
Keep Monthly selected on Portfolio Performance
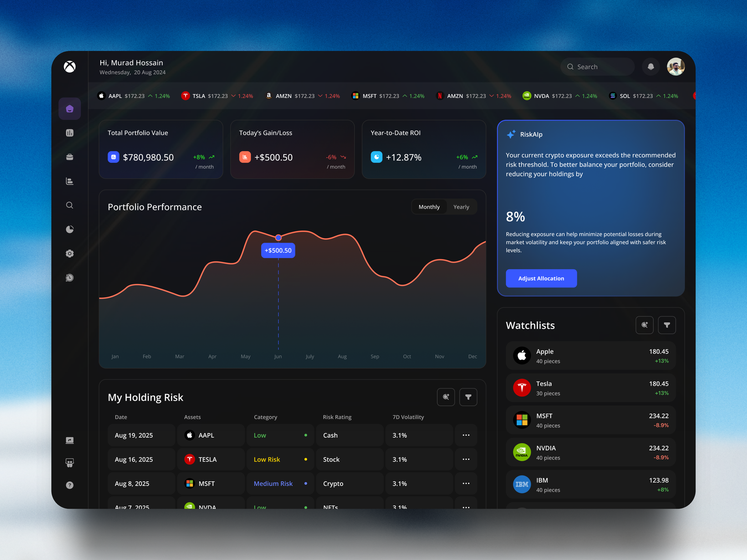[x=429, y=206]
